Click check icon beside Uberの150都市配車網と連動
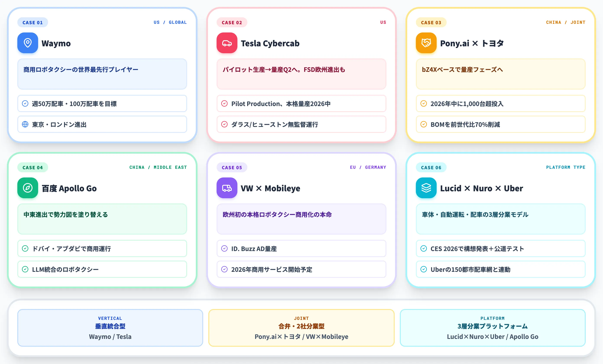 [424, 269]
